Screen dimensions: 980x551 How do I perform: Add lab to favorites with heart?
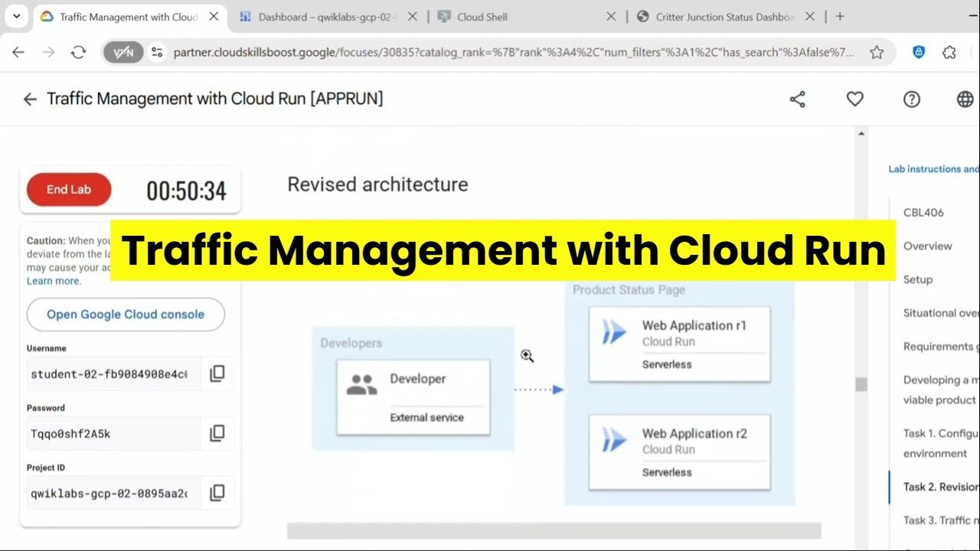pos(854,99)
